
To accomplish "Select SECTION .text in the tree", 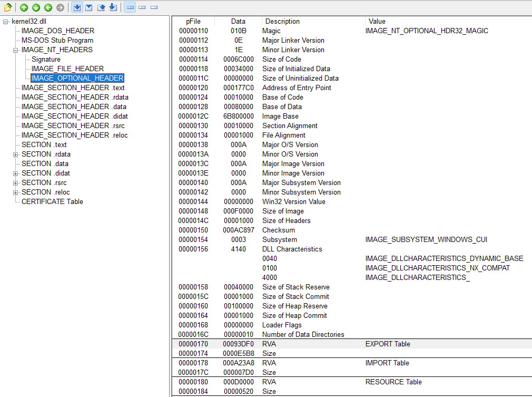I will [44, 145].
